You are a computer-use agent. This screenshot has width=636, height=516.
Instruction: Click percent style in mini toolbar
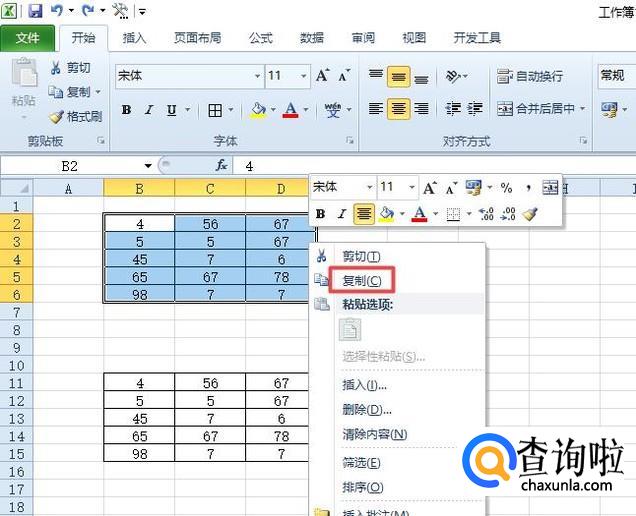506,187
